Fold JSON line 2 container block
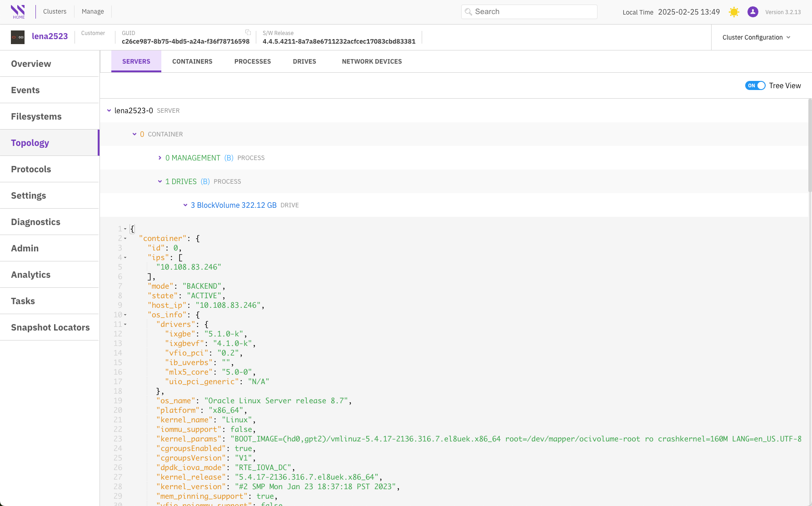Screen dimensions: 812x506 tap(125, 239)
